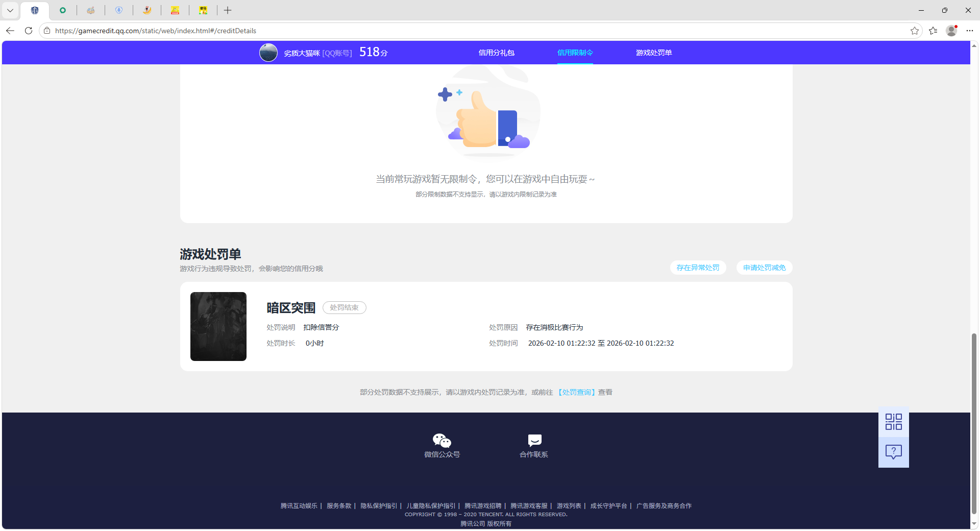The image size is (980, 531).
Task: Click the thumbs-up illustration
Action: point(488,112)
